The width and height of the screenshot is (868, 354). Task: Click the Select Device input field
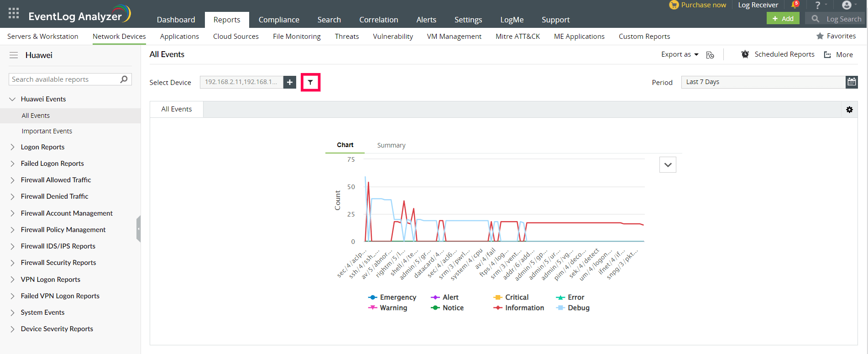(241, 82)
